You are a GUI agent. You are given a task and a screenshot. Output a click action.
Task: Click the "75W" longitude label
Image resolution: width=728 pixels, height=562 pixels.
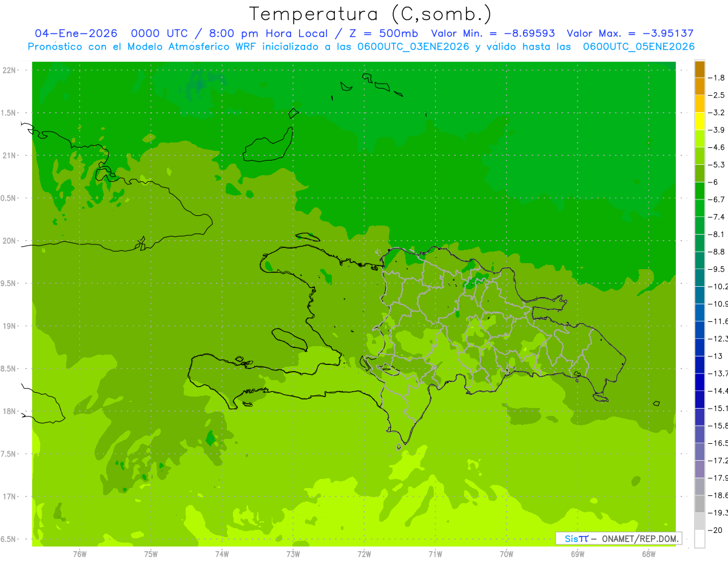pos(151,554)
